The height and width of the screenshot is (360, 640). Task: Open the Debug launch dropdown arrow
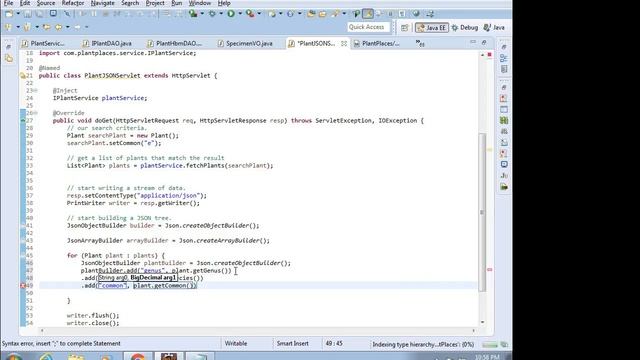pos(221,14)
